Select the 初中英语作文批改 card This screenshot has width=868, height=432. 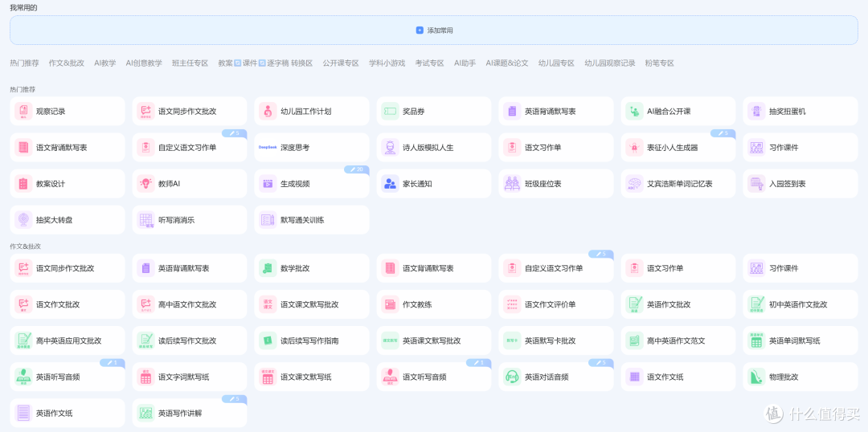[800, 305]
